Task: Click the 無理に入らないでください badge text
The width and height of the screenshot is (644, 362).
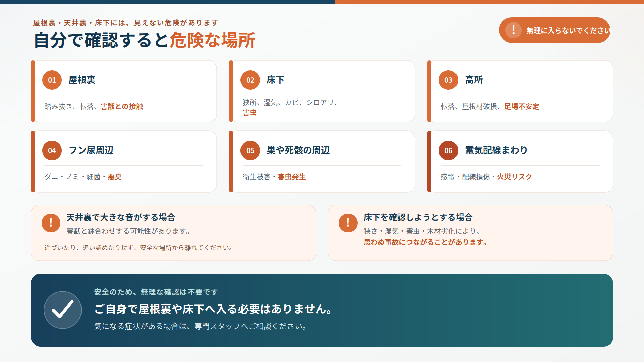Action: pyautogui.click(x=568, y=31)
